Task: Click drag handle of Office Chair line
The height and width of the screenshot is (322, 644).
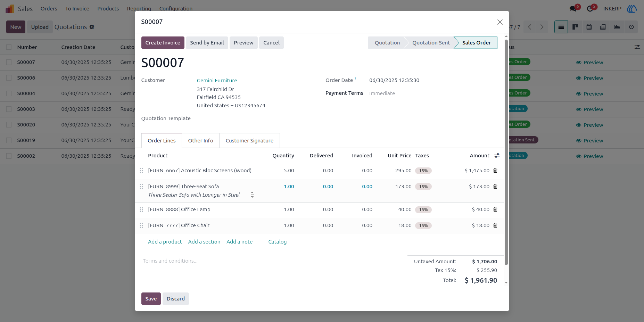Action: click(x=141, y=226)
